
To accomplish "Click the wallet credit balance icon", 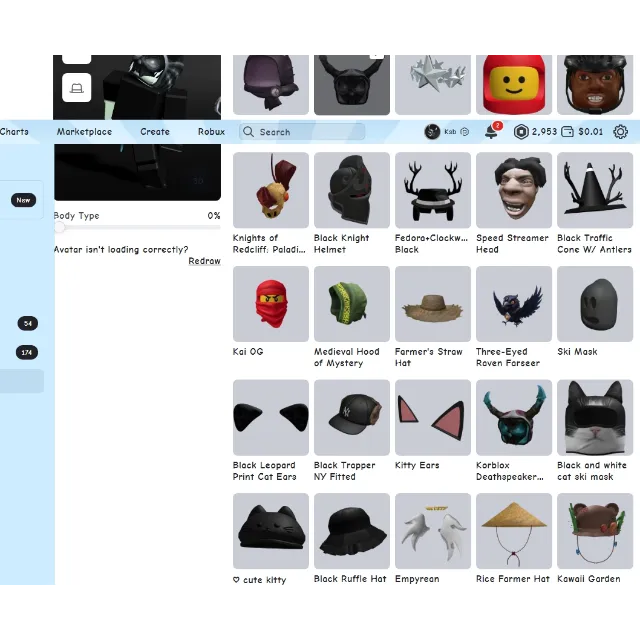I will (x=567, y=132).
